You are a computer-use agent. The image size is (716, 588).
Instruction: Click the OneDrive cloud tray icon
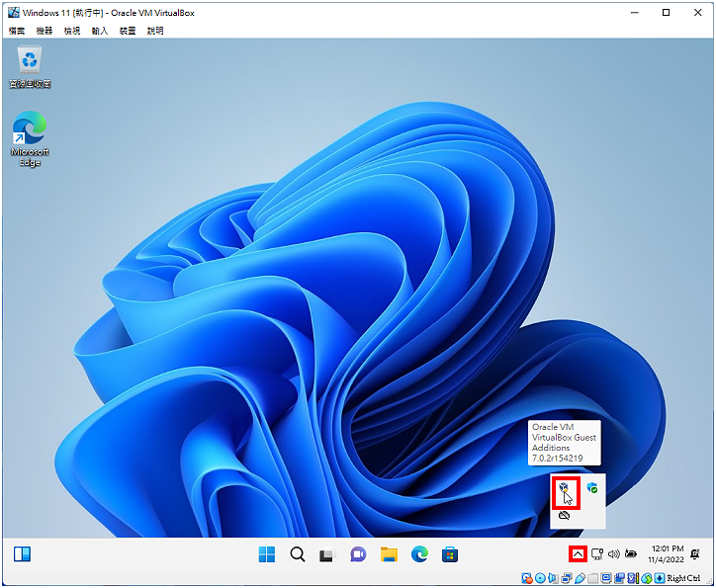click(x=565, y=516)
